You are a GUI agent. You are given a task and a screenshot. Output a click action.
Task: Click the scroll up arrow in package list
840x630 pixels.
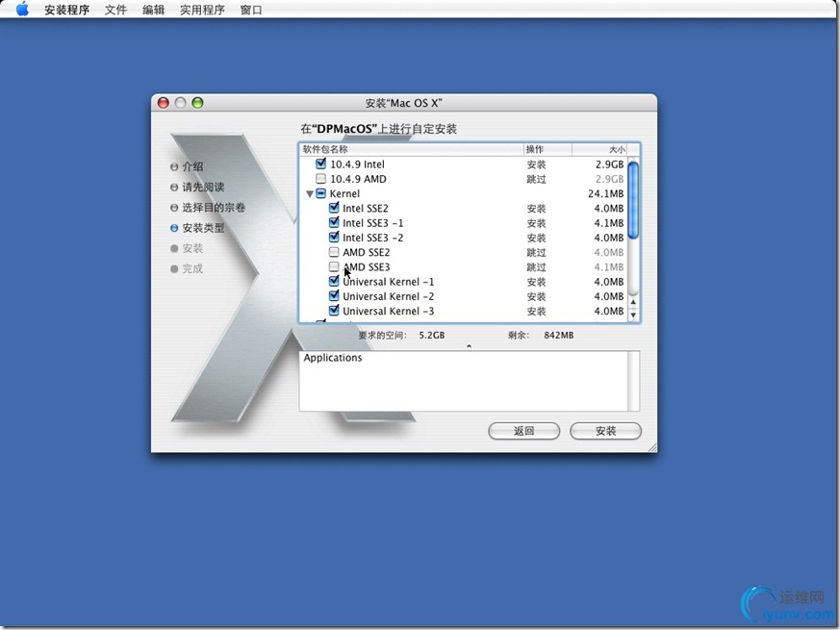(633, 302)
